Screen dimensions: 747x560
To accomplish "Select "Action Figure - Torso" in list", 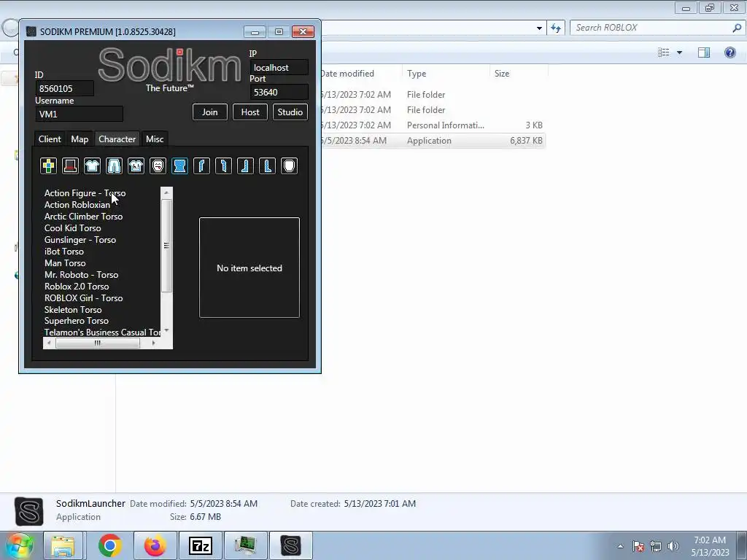I will (85, 192).
